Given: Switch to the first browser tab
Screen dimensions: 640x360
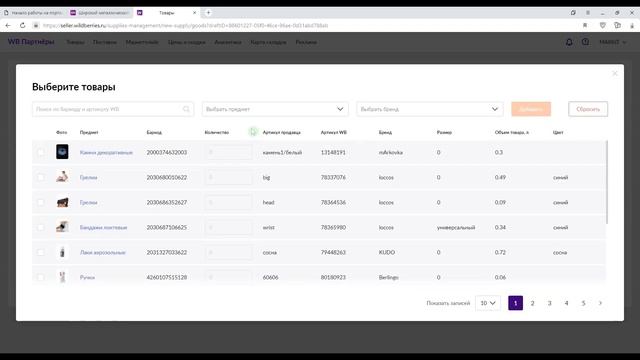Looking at the screenshot, I should 33,13.
